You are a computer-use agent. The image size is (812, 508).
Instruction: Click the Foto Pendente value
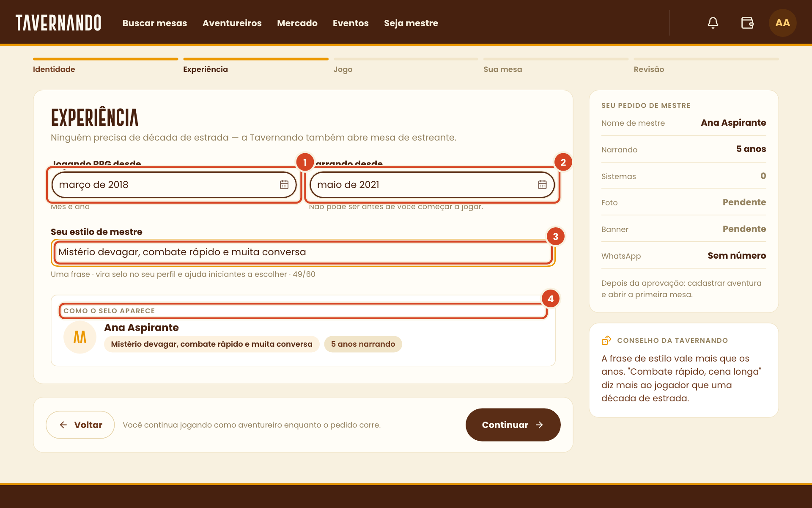pos(744,202)
